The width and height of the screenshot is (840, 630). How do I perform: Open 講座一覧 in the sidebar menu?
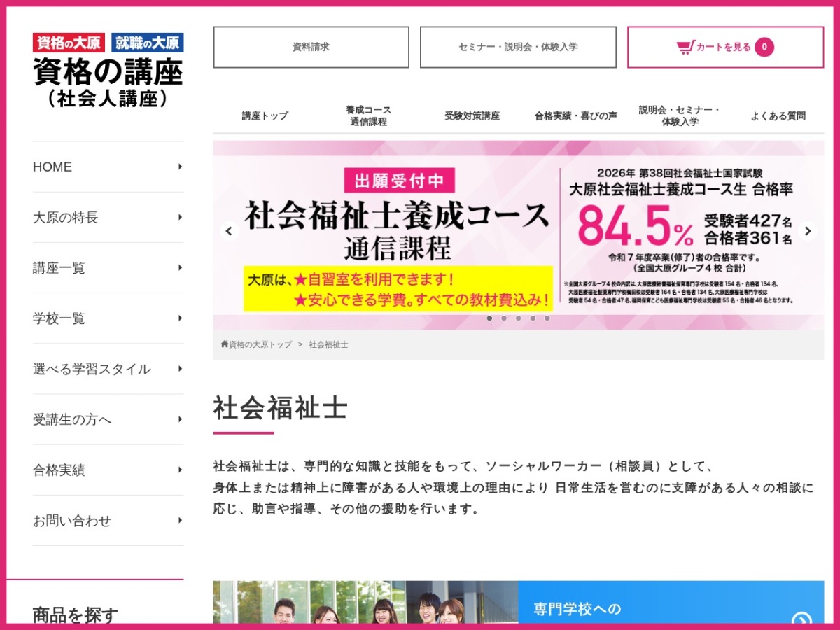point(108,267)
